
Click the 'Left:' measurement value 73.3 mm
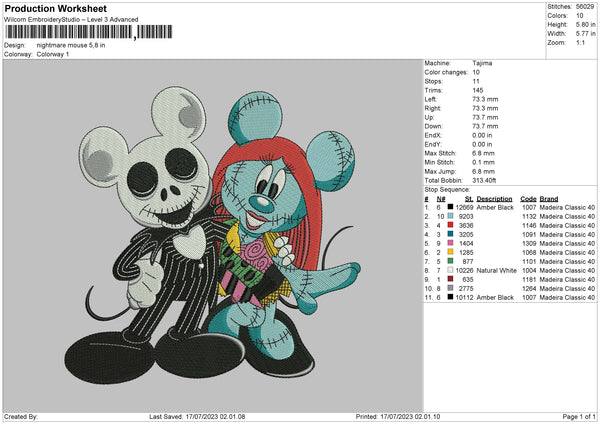tap(485, 99)
